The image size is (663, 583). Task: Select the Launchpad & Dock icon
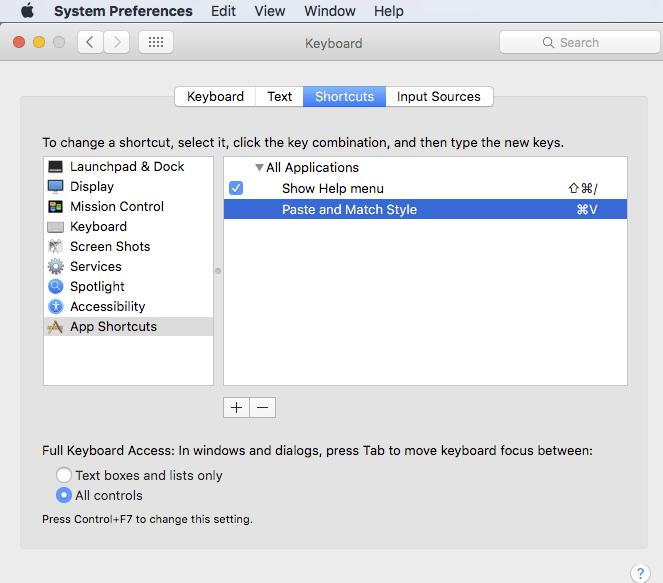(55, 167)
